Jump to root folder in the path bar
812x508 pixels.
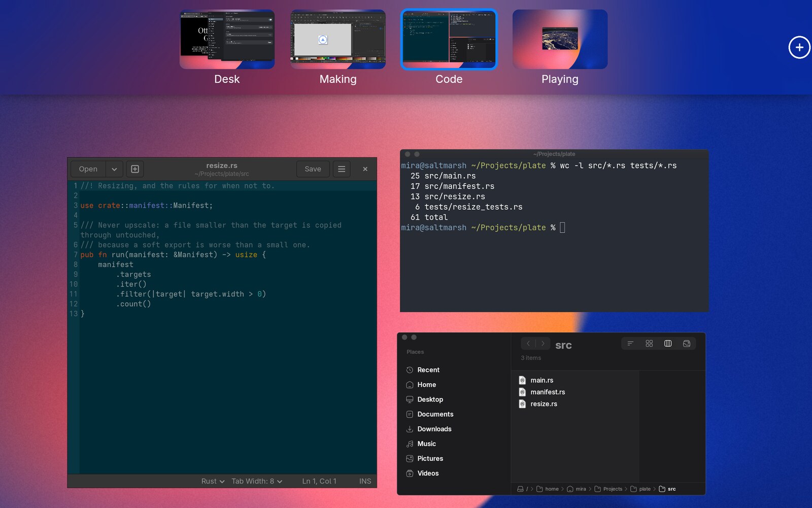click(x=523, y=489)
